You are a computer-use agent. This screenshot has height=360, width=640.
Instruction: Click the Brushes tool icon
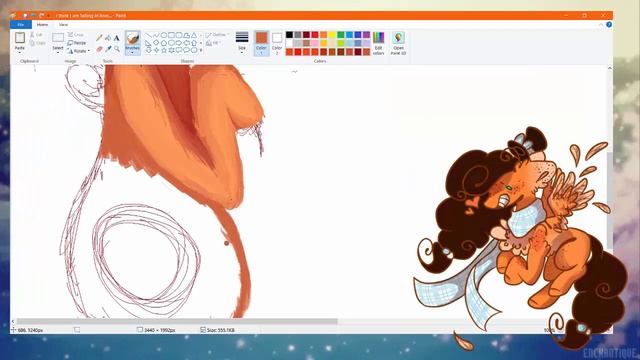pyautogui.click(x=133, y=39)
